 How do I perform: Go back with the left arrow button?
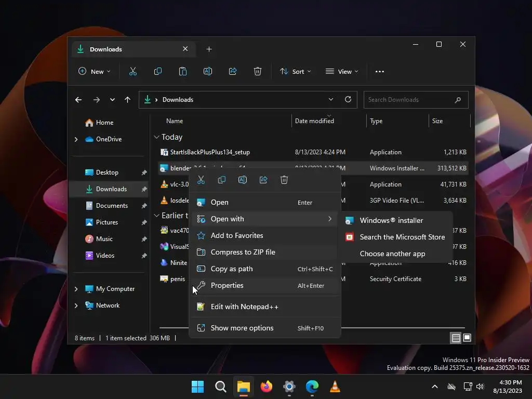pyautogui.click(x=78, y=100)
